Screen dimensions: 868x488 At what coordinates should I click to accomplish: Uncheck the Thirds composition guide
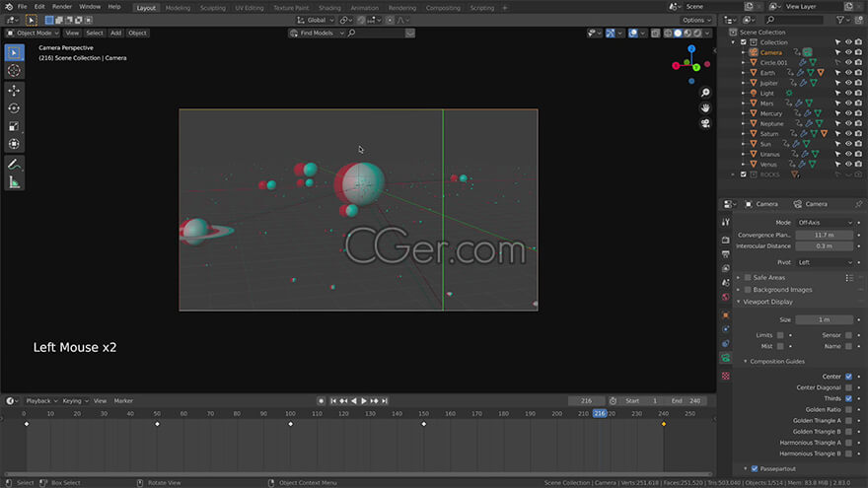tap(848, 399)
